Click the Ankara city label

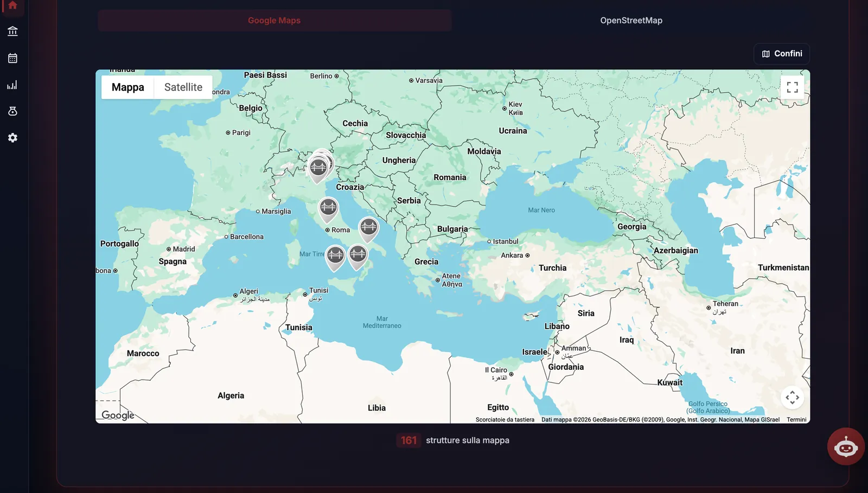coord(512,255)
